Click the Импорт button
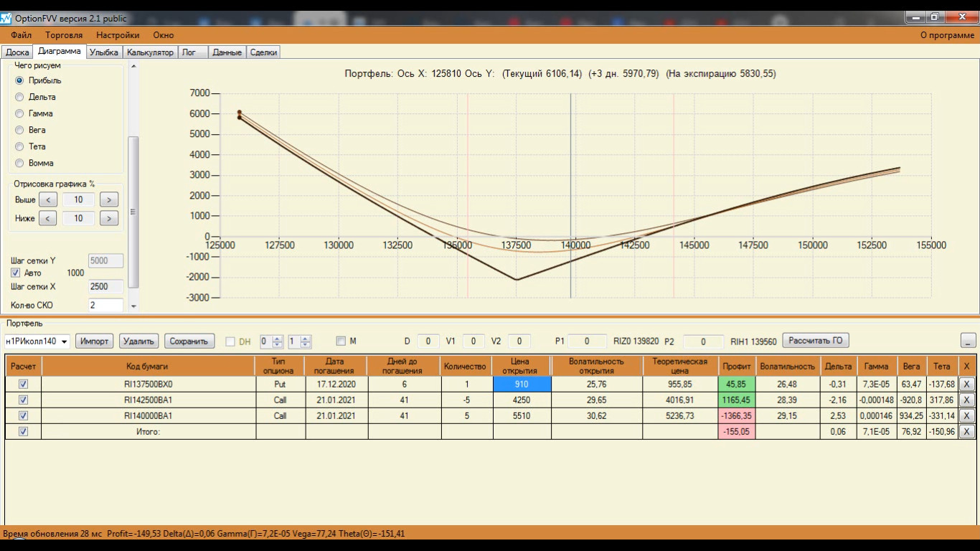This screenshot has width=980, height=551. pyautogui.click(x=94, y=342)
